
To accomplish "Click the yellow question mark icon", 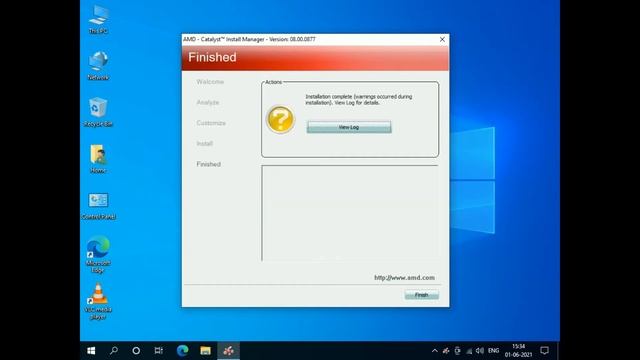I will coord(280,119).
